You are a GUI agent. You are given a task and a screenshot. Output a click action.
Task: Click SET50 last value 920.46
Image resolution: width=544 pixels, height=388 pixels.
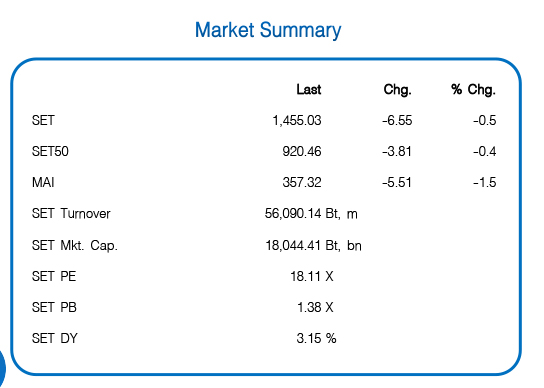pyautogui.click(x=302, y=151)
